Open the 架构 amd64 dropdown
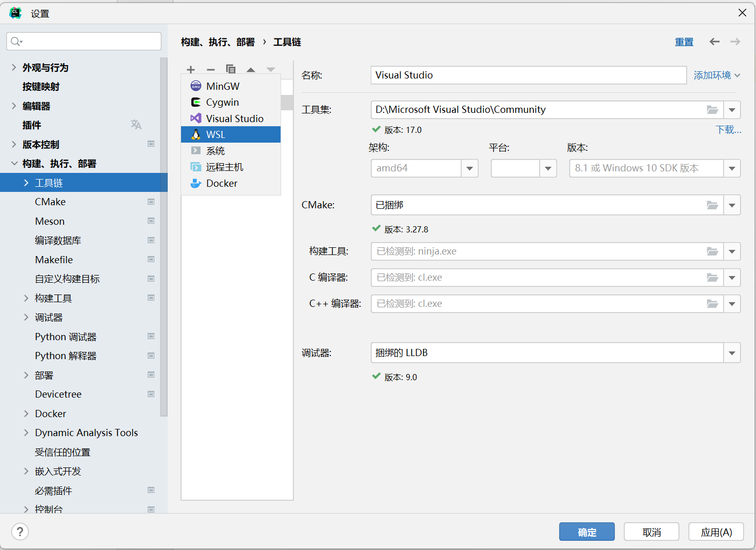 [469, 168]
